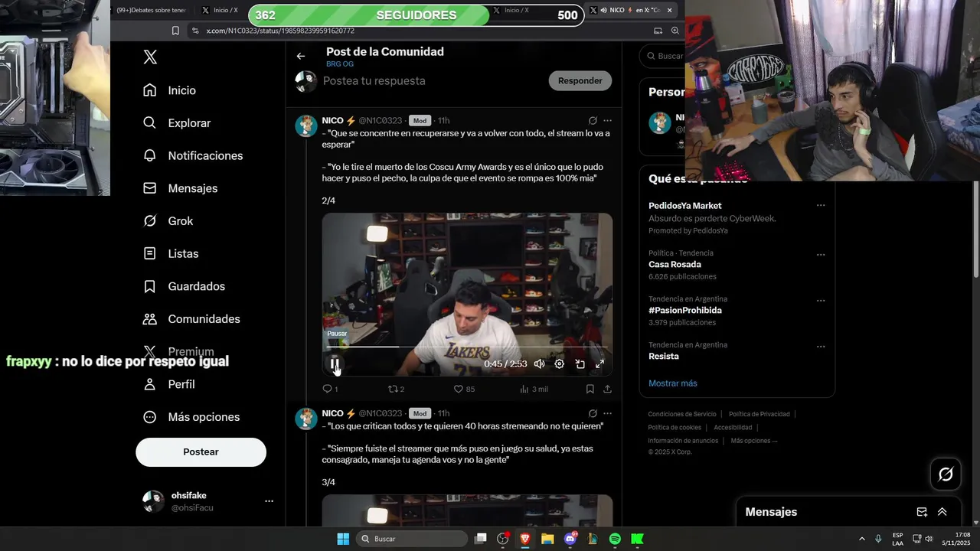Pause the playing video
Screen dimensions: 980x551
tap(335, 364)
